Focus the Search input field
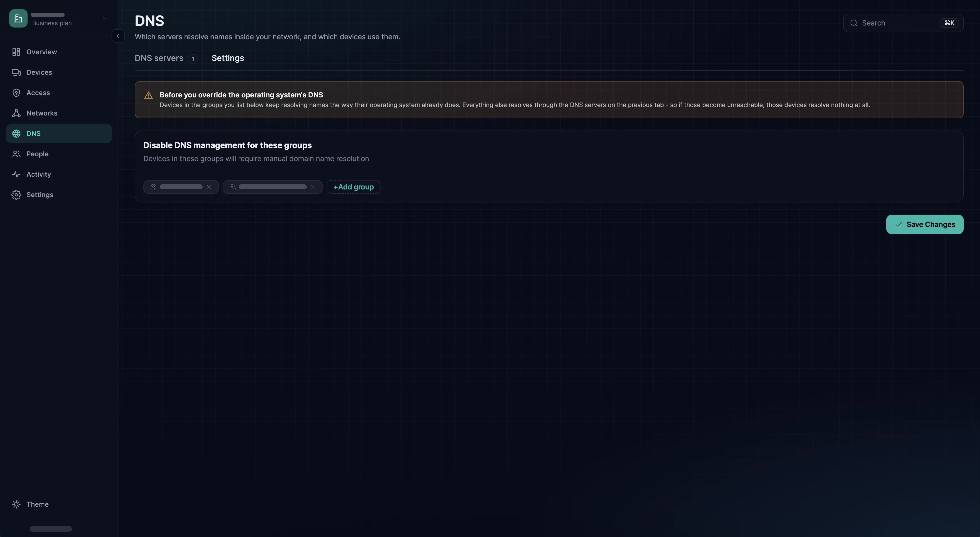Viewport: 980px width, 537px height. [903, 23]
